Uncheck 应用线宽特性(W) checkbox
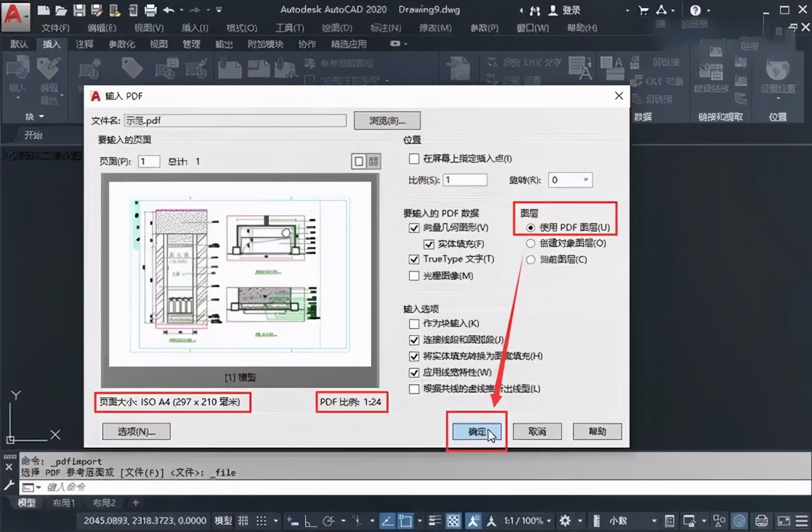Viewport: 812px width, 532px height. click(x=414, y=373)
